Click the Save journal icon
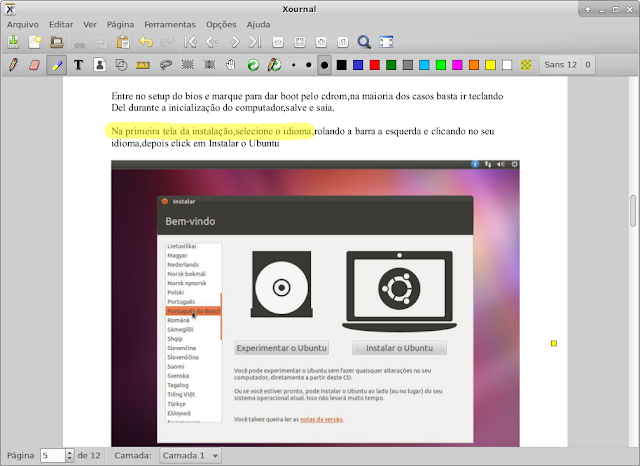The image size is (640, 466). pos(13,42)
